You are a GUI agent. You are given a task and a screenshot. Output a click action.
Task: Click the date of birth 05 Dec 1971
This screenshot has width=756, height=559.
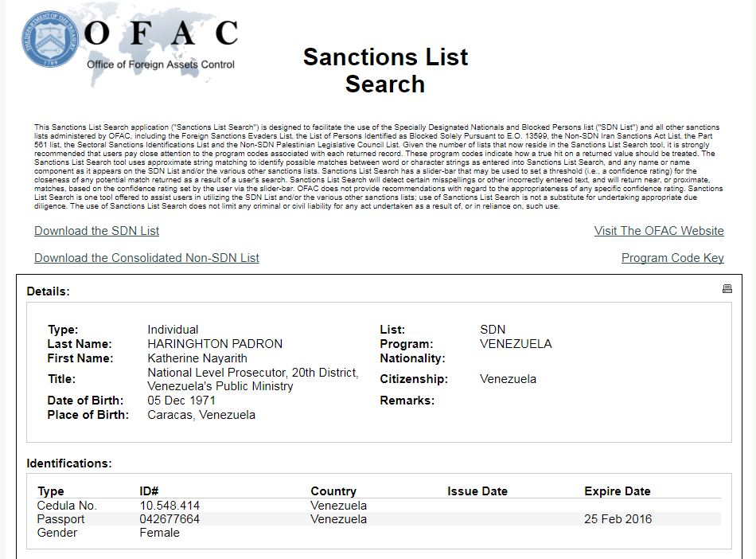181,401
